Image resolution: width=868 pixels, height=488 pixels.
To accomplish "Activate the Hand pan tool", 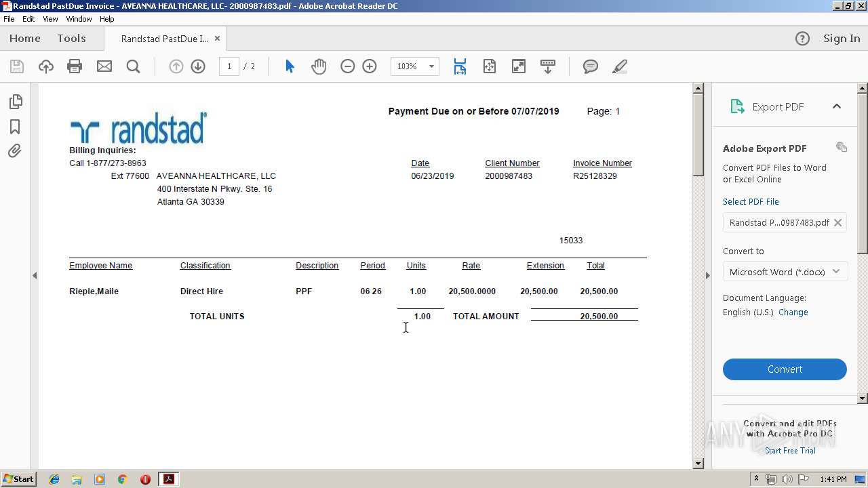I will 319,66.
